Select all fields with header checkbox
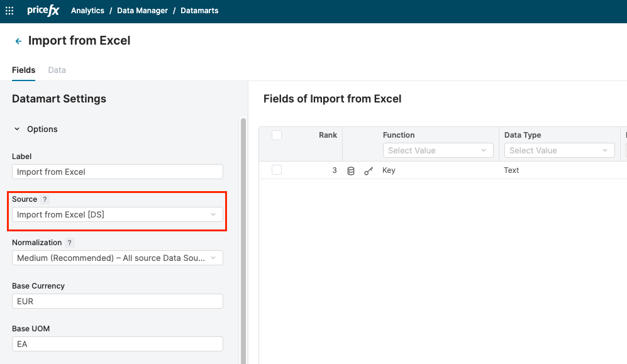 [277, 135]
